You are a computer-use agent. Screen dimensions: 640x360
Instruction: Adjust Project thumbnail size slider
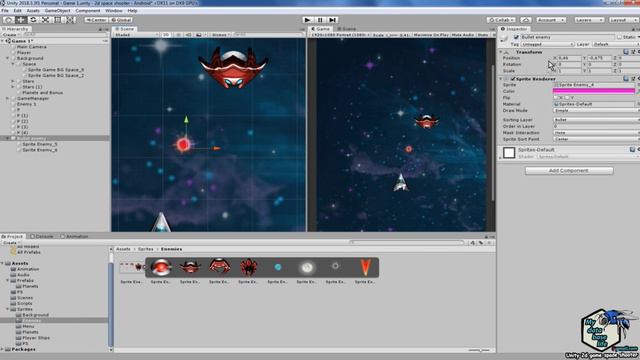[x=479, y=350]
